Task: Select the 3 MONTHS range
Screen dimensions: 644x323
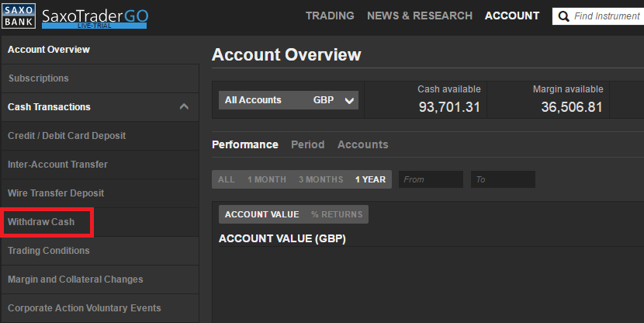Action: click(320, 179)
